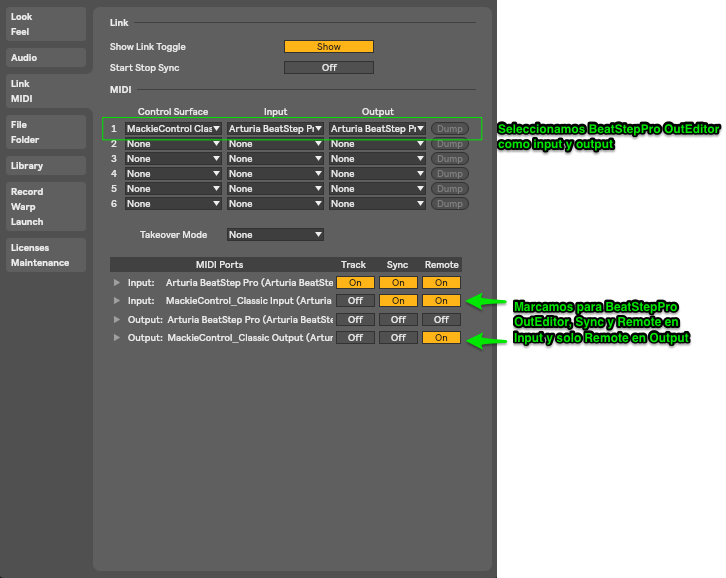Open Output dropdown for row 5

click(x=377, y=189)
